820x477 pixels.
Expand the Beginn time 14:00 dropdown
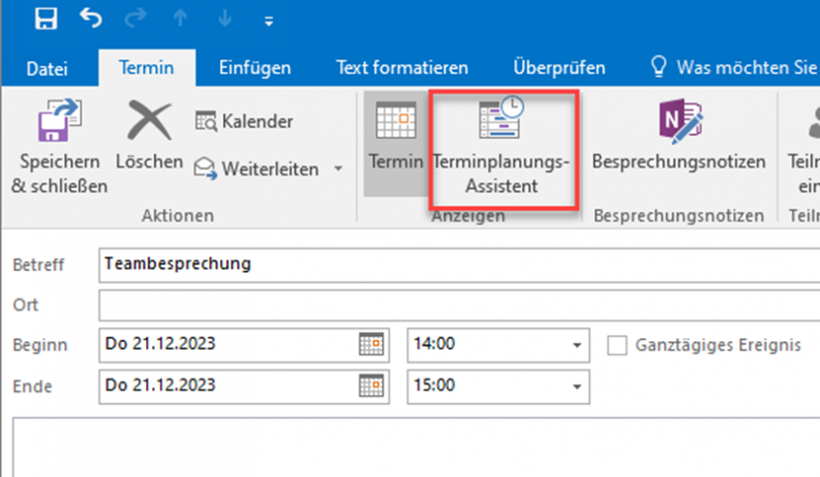pyautogui.click(x=576, y=345)
